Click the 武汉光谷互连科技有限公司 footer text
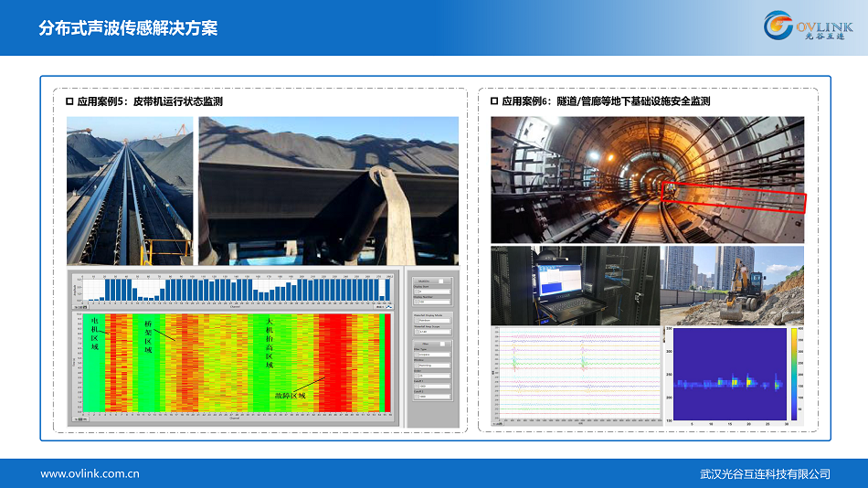The height and width of the screenshot is (488, 868). (x=765, y=473)
